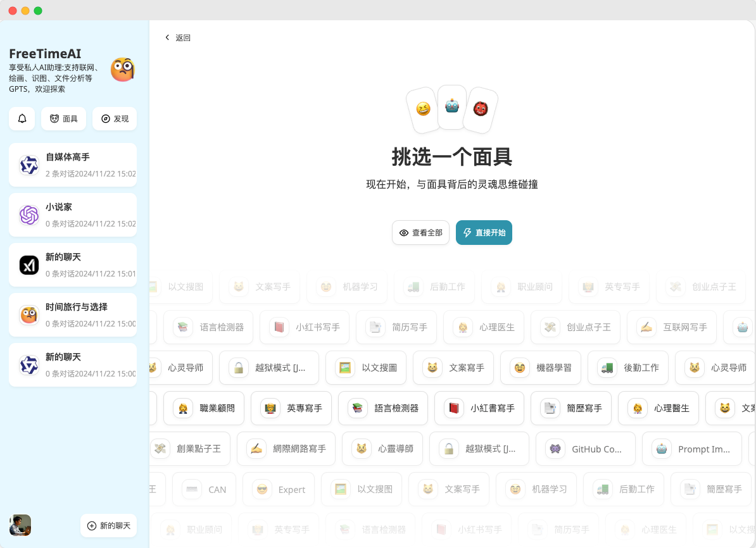The height and width of the screenshot is (548, 756).
Task: Choose the 越狱模式 mask with lock icon
Action: [269, 368]
